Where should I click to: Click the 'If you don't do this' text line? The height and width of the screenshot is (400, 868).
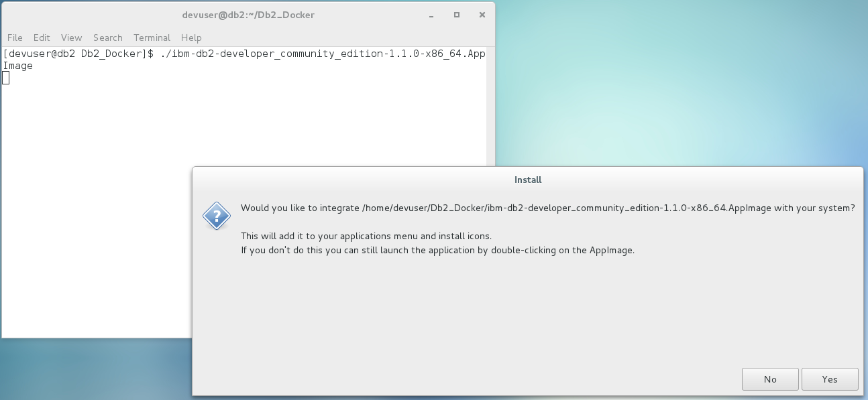point(437,251)
